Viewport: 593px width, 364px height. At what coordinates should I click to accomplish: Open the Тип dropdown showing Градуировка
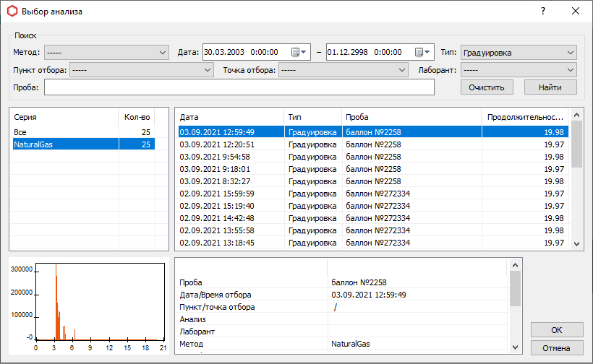pos(518,53)
